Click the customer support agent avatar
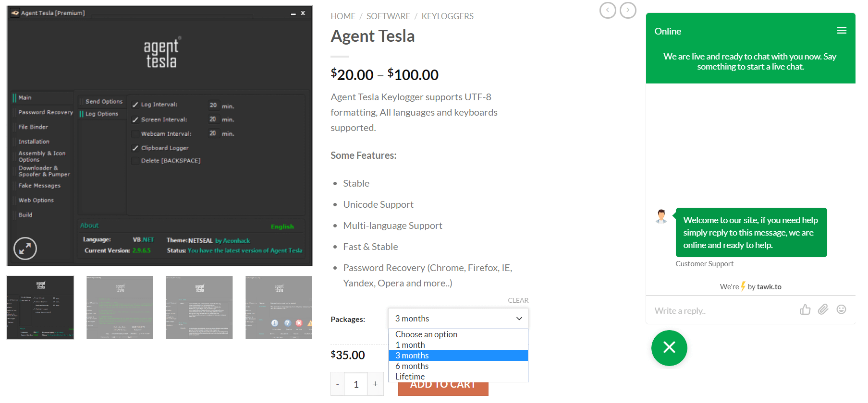Image resolution: width=868 pixels, height=403 pixels. (x=661, y=216)
